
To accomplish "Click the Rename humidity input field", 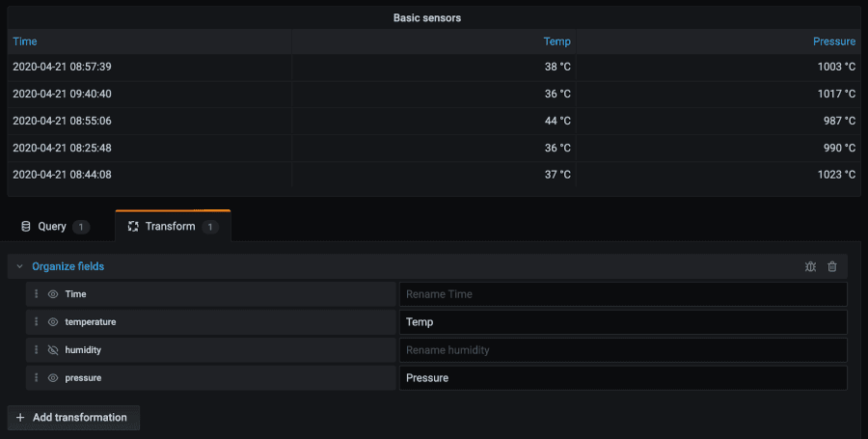I will (622, 350).
